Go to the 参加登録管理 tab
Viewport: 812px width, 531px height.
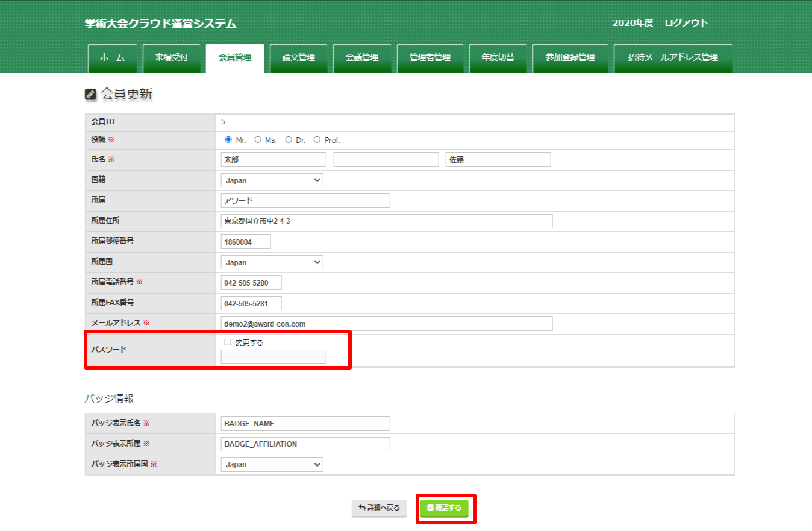[x=570, y=58]
